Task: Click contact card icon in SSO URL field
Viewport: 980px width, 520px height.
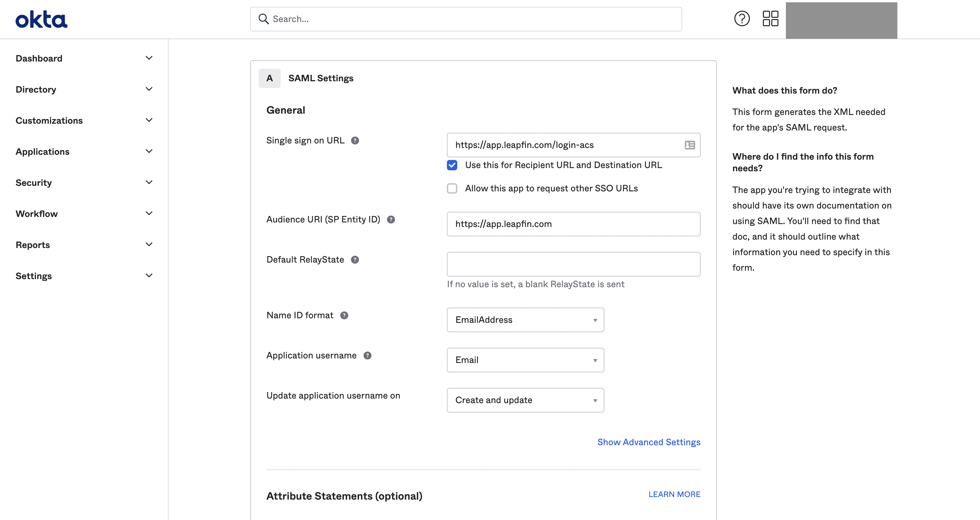Action: [x=689, y=145]
